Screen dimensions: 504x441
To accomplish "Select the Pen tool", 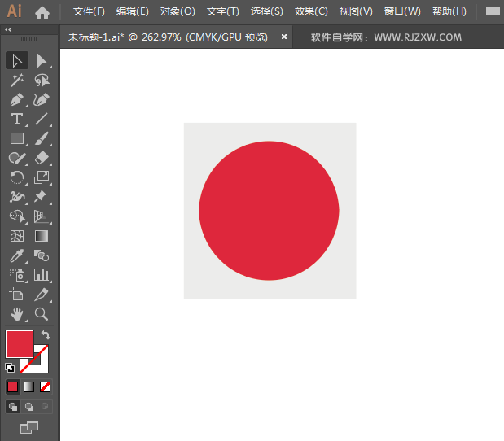I will point(17,99).
